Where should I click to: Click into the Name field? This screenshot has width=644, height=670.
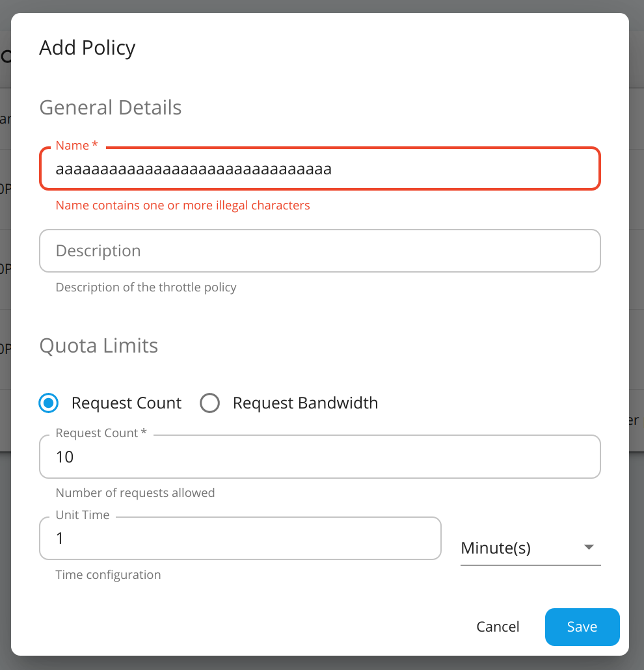(x=320, y=168)
